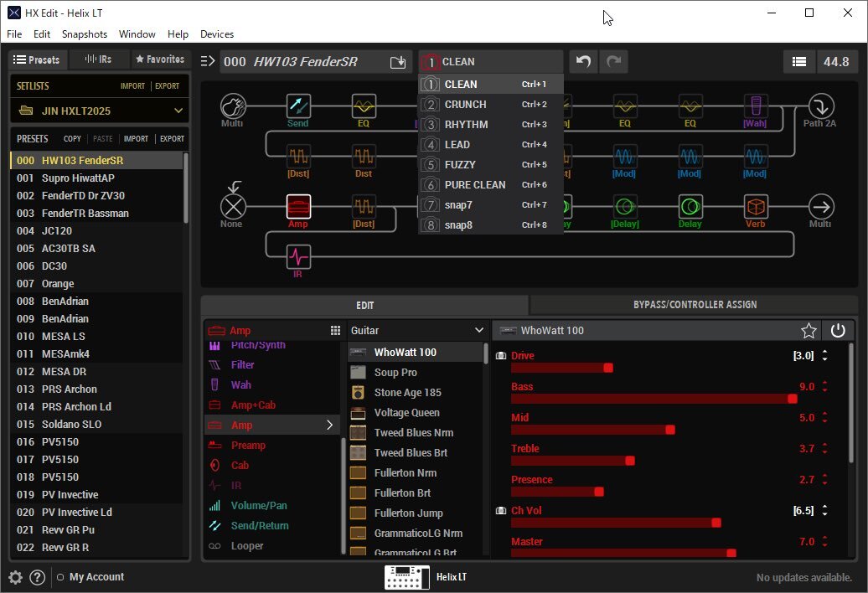This screenshot has width=868, height=593.
Task: Open the help question mark icon
Action: point(37,577)
